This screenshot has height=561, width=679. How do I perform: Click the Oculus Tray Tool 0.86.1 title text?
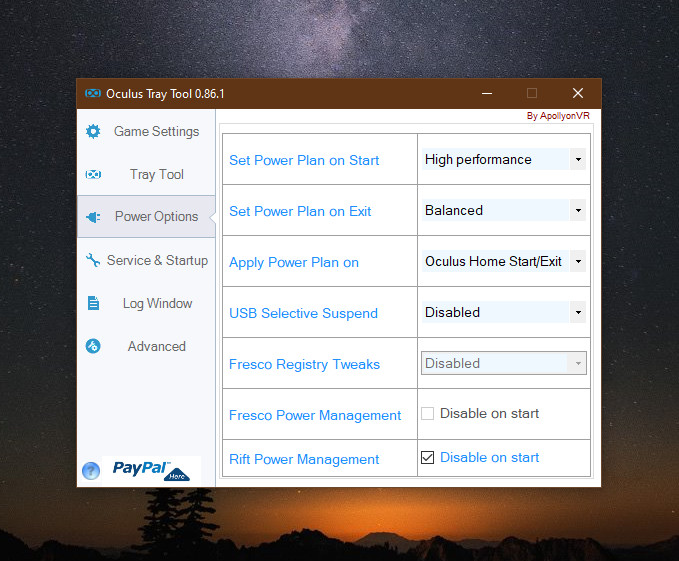click(x=165, y=94)
